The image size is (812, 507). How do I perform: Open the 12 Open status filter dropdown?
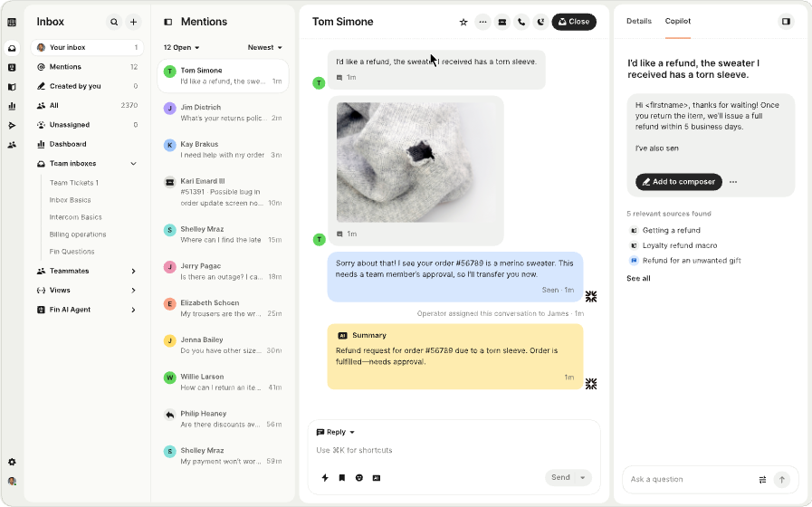(182, 47)
